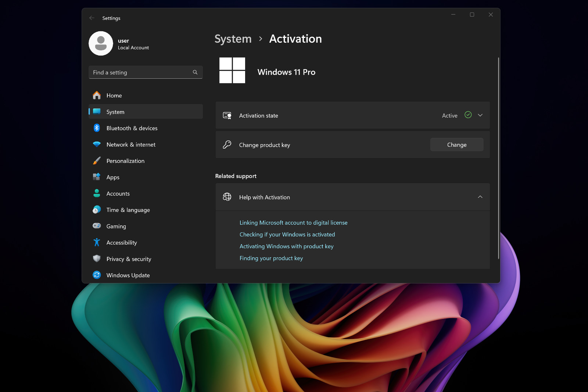Click the green Active checkmark icon
This screenshot has width=588, height=392.
468,115
